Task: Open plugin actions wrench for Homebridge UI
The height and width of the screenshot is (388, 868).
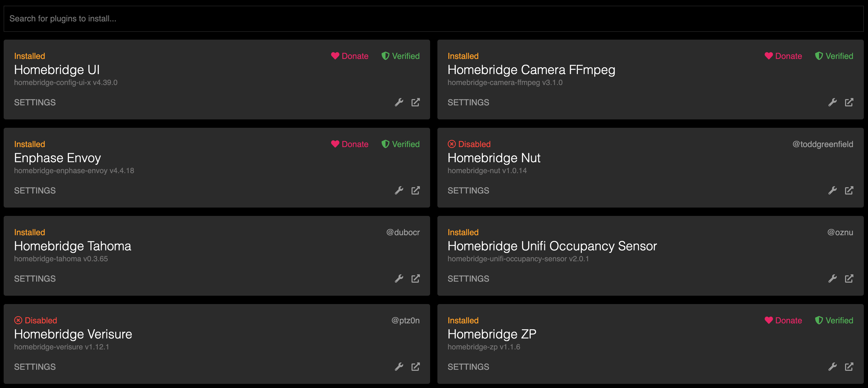Action: [399, 102]
